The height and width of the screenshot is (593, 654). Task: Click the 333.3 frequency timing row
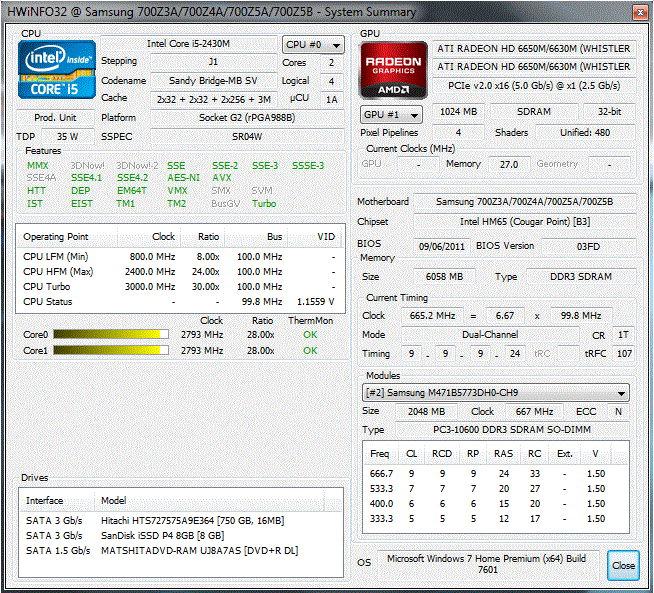496,519
